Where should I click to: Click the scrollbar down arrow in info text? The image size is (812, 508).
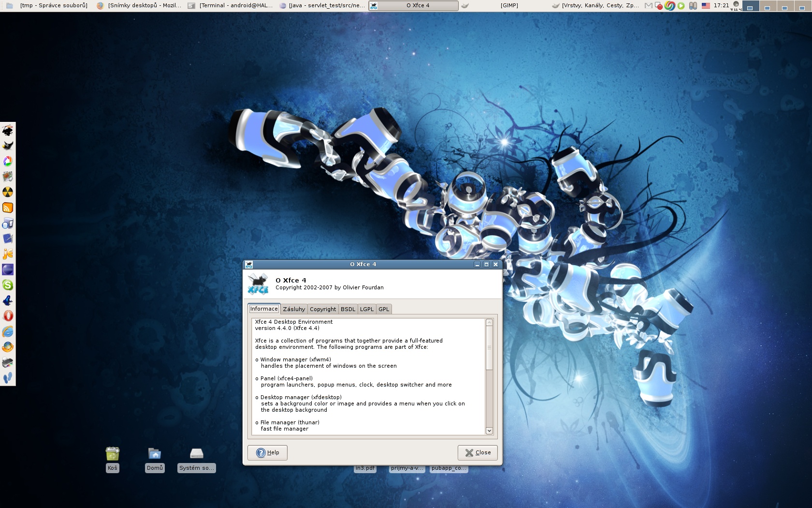tap(489, 431)
